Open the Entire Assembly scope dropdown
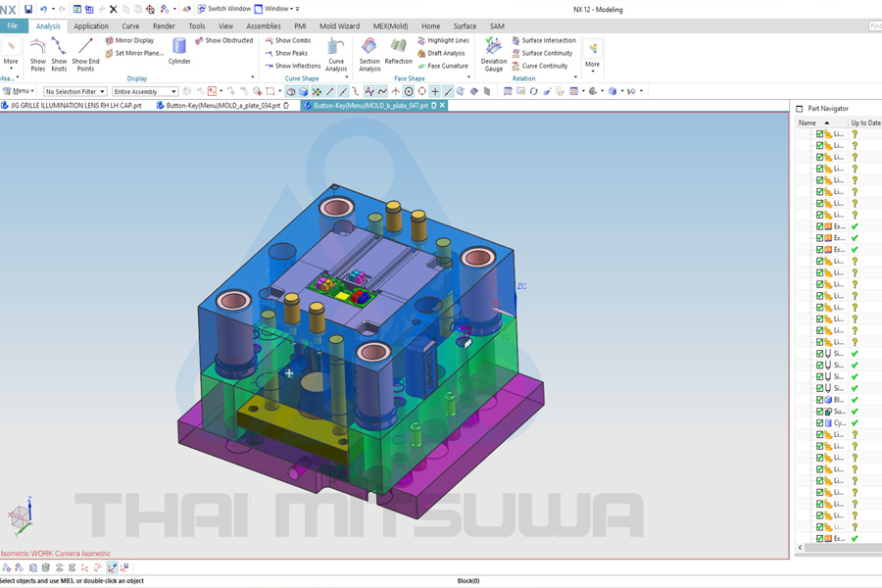882x588 pixels. [x=145, y=92]
